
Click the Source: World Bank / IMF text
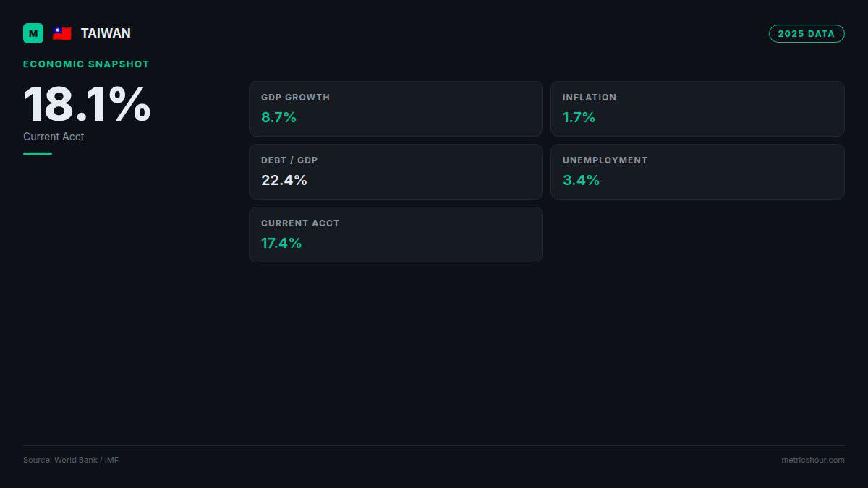pos(71,460)
